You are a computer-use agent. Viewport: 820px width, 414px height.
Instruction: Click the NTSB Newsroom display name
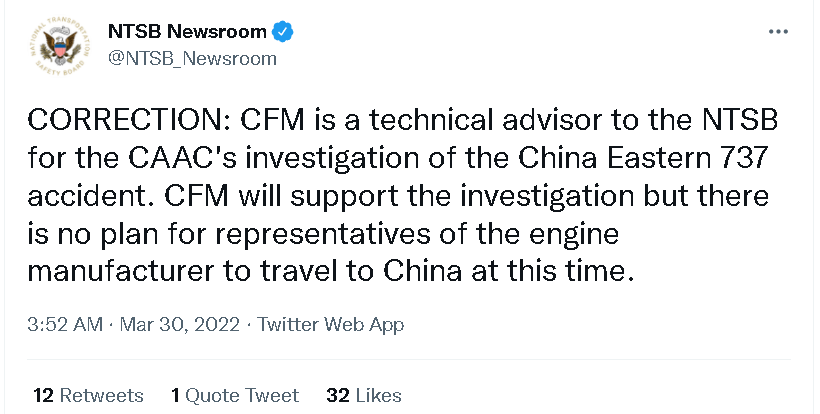188,32
